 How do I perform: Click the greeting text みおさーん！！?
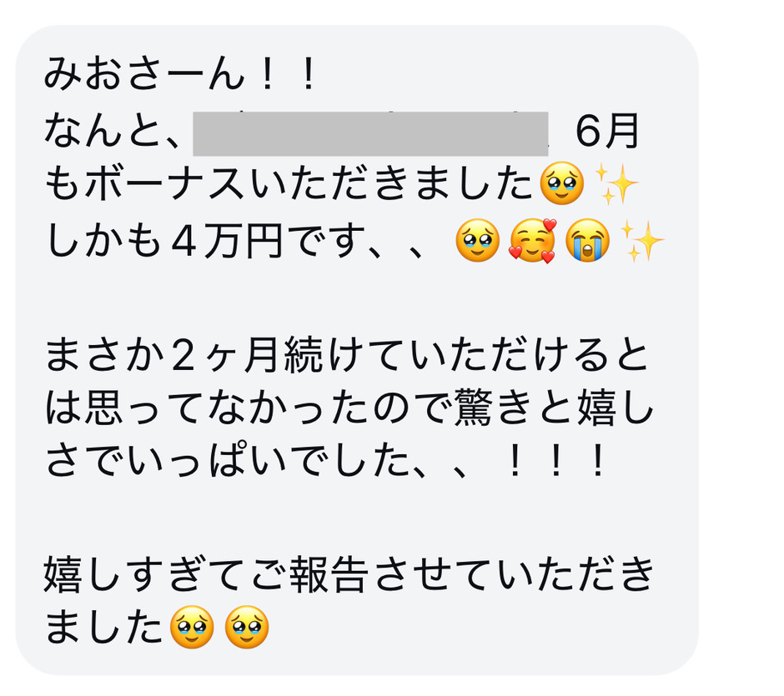point(180,74)
